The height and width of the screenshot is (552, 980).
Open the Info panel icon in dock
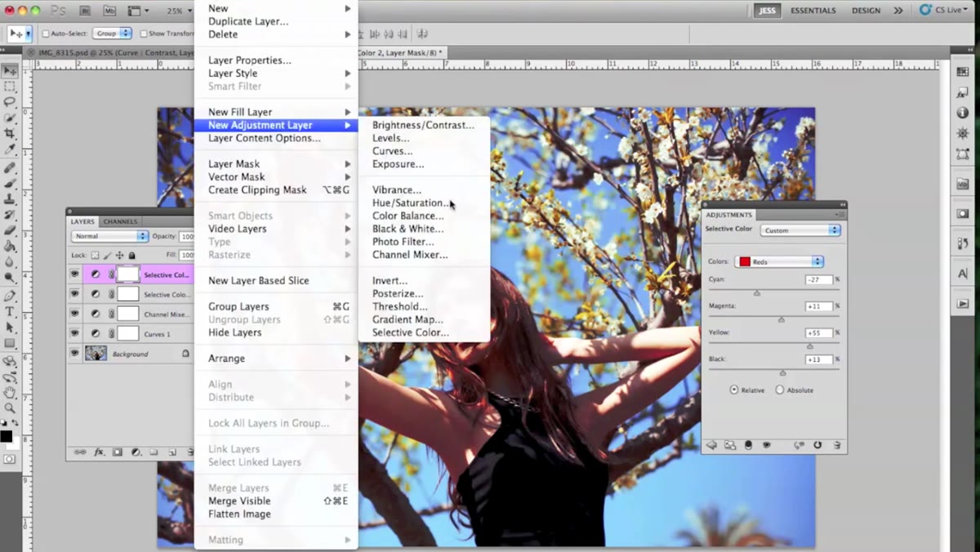point(963,113)
